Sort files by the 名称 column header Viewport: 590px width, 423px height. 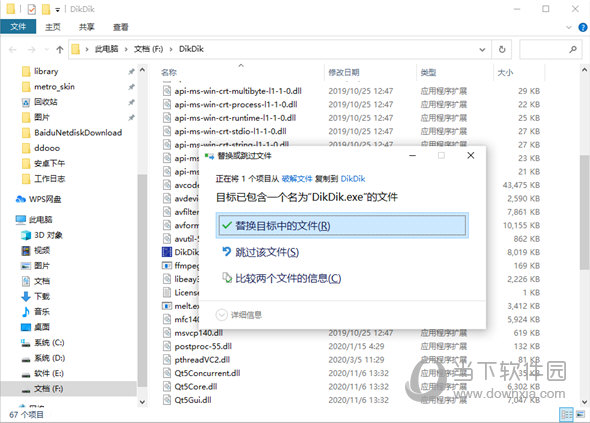click(169, 72)
